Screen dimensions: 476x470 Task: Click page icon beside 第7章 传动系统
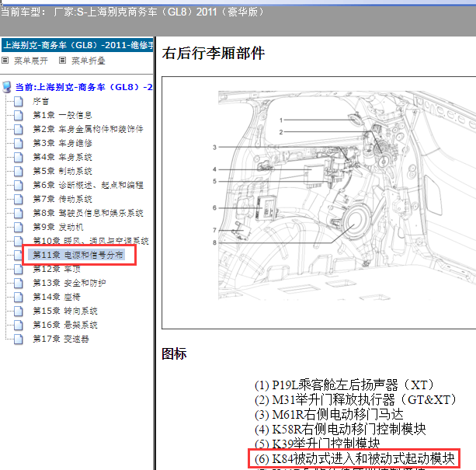click(x=19, y=199)
